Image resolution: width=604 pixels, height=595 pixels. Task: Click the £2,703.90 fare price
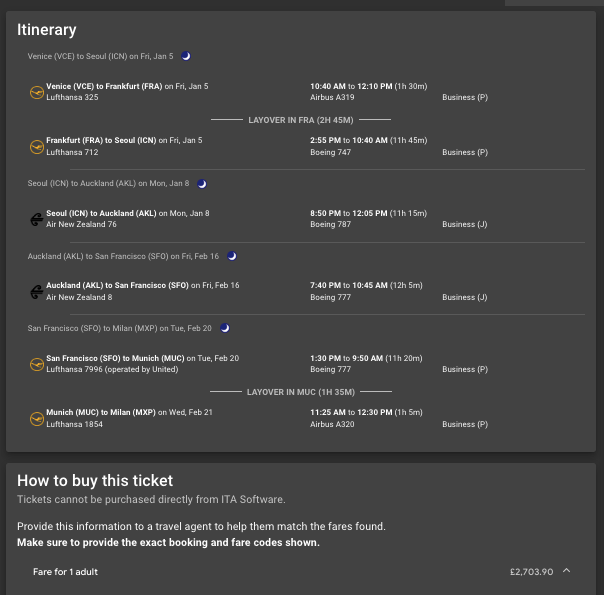[532, 572]
